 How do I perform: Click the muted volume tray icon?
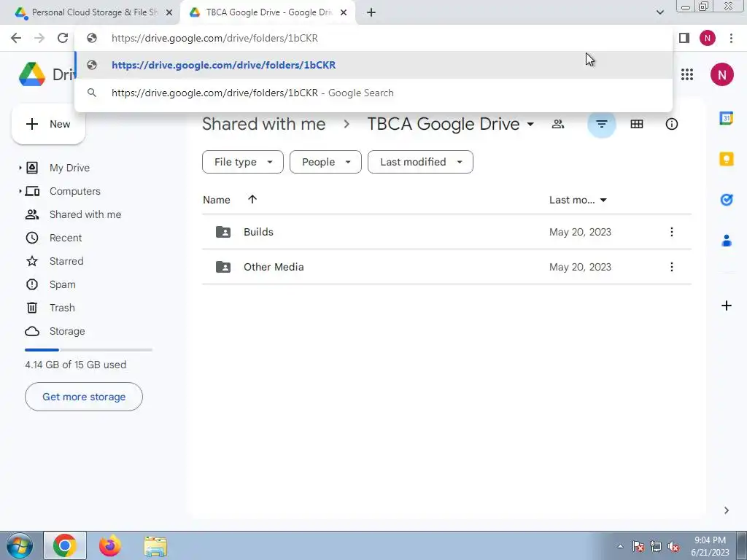click(x=673, y=547)
